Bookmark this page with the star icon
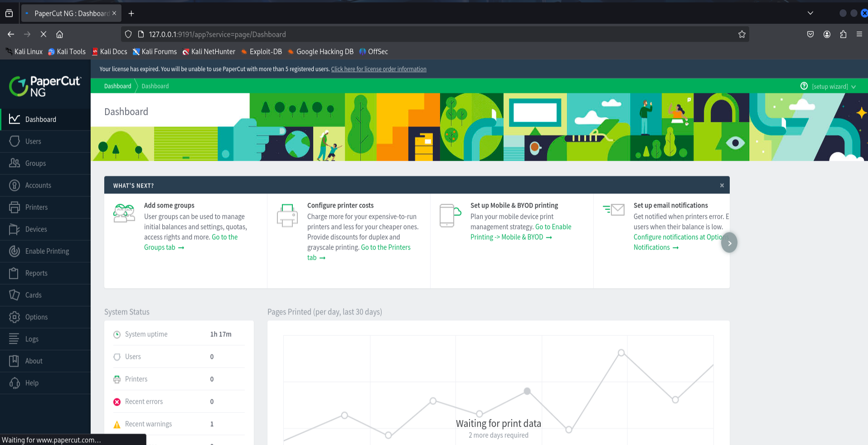868x445 pixels. 742,34
